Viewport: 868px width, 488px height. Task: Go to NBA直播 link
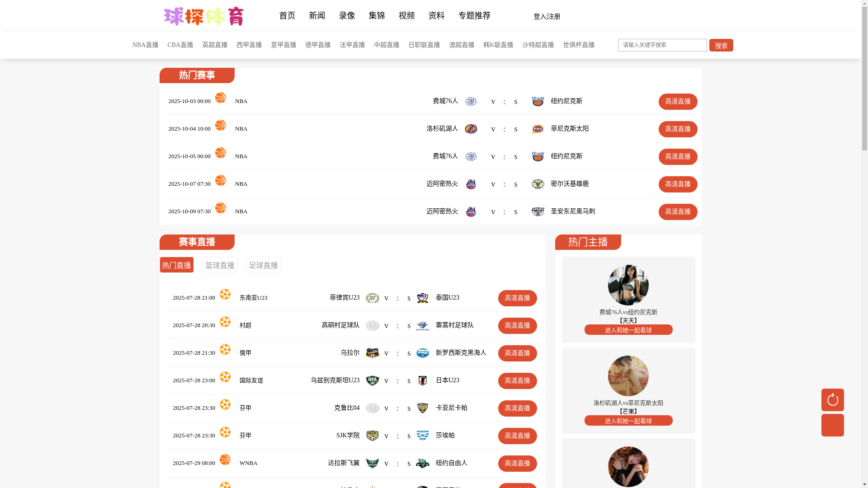146,45
